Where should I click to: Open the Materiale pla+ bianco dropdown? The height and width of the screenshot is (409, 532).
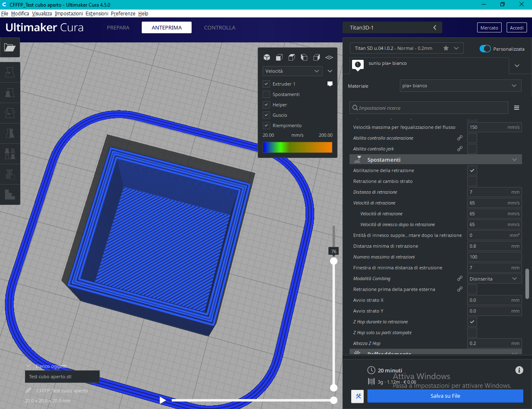[460, 86]
